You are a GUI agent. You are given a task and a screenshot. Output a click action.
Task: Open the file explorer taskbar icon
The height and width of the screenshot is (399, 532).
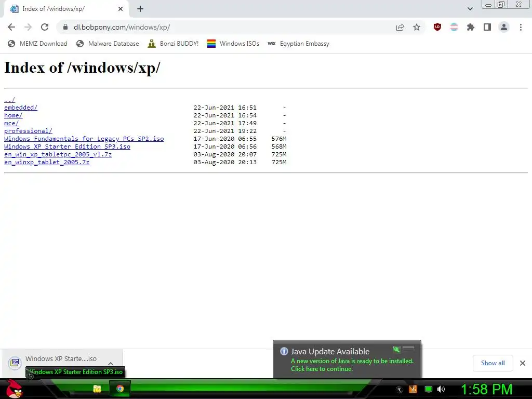[x=97, y=389]
